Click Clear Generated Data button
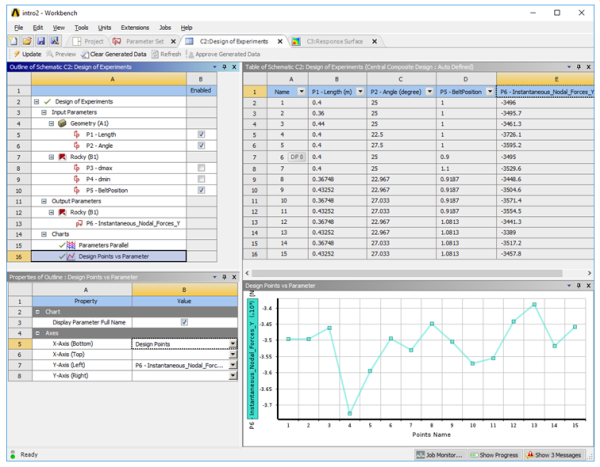Screen dimensions: 600x467 111,54
